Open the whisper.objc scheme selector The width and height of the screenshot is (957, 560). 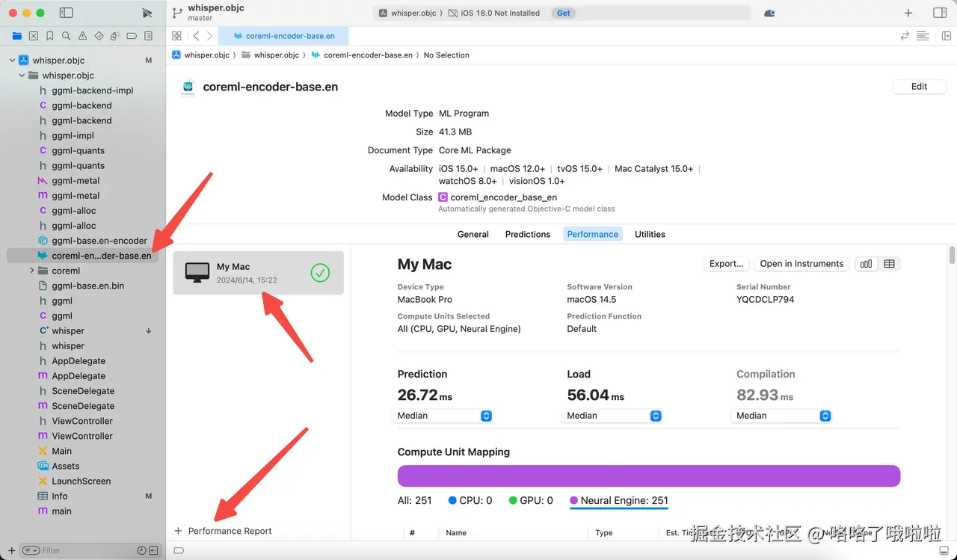[408, 13]
